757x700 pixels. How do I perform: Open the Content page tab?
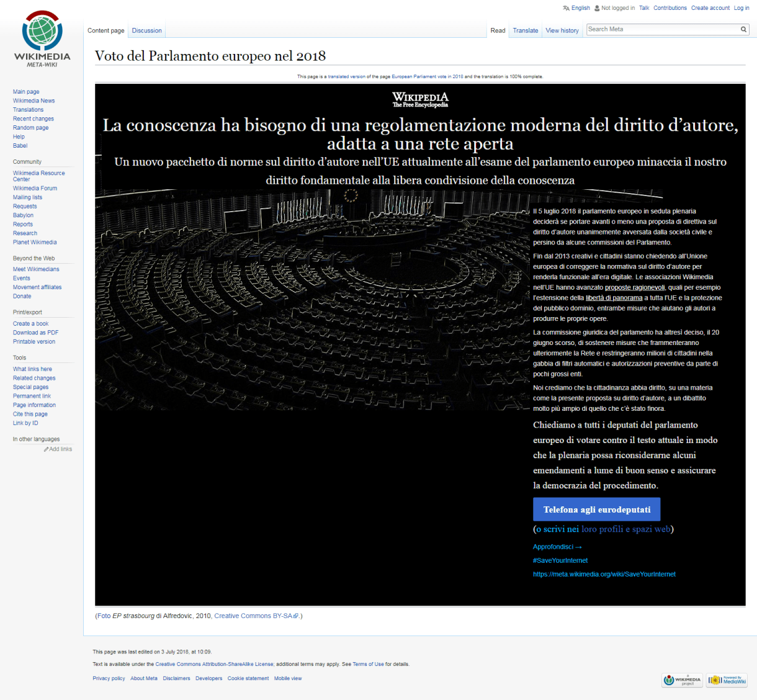(106, 30)
